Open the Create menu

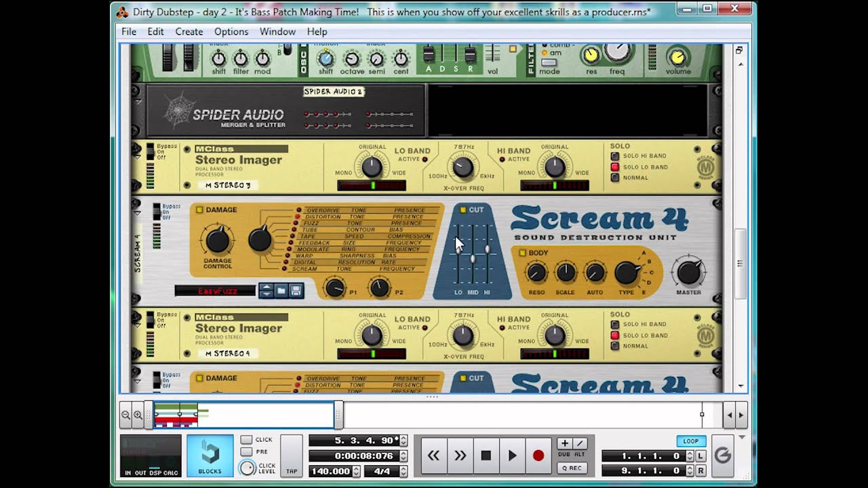click(189, 32)
